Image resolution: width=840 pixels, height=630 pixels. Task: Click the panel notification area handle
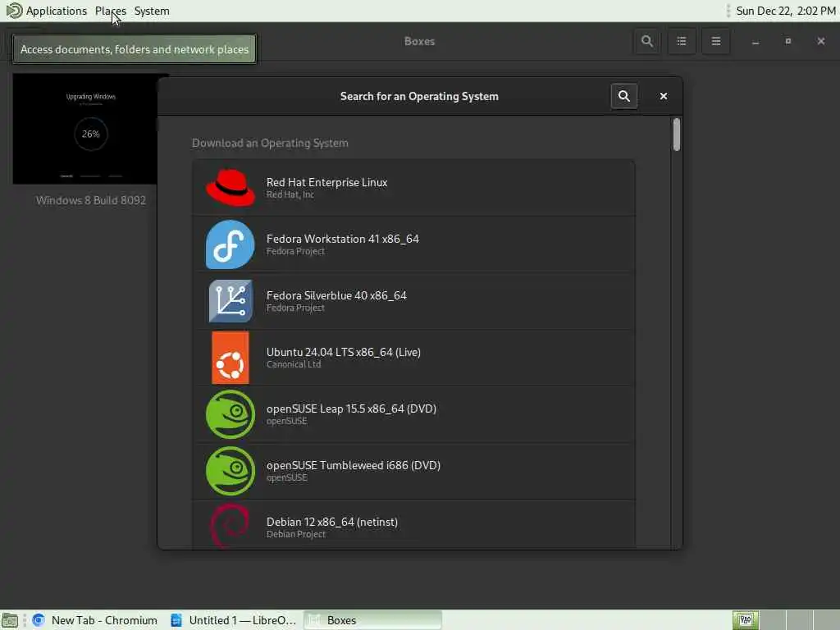pos(728,11)
